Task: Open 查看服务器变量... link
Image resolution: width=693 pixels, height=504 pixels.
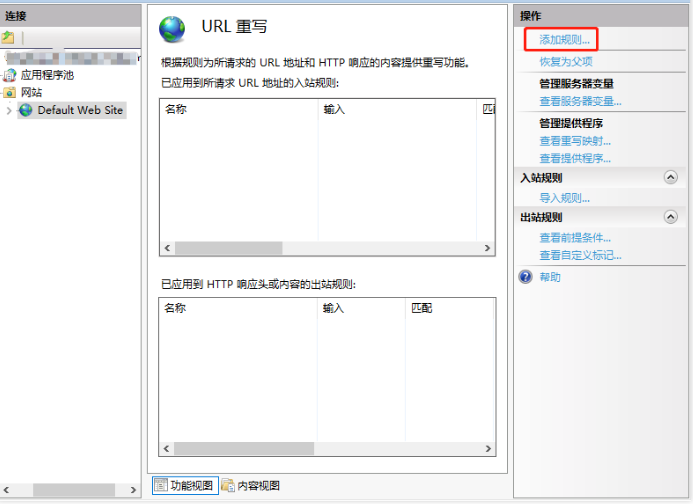Action: click(x=580, y=101)
